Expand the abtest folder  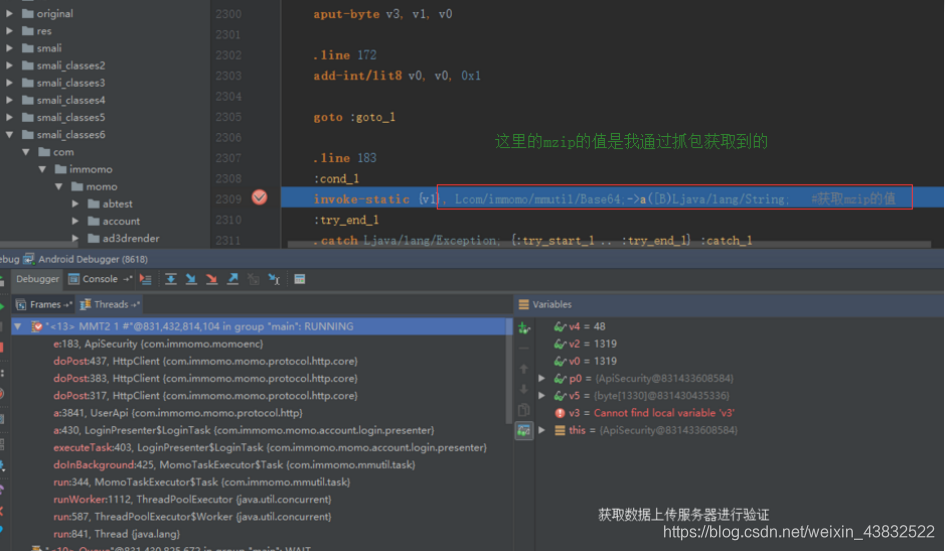(75, 204)
